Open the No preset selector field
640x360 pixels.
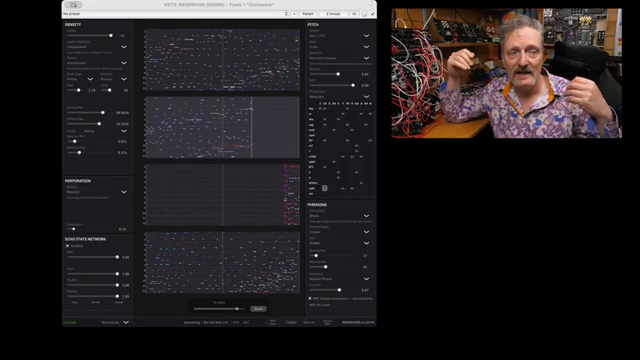173,14
